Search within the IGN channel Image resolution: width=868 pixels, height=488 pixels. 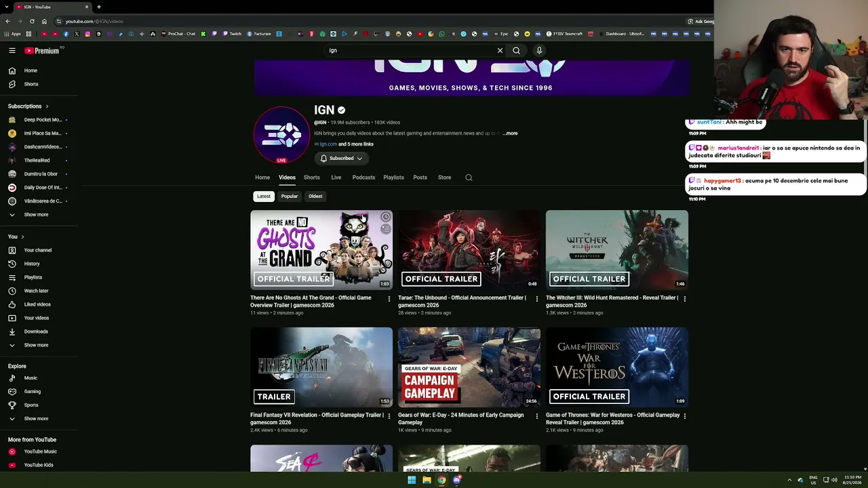469,178
